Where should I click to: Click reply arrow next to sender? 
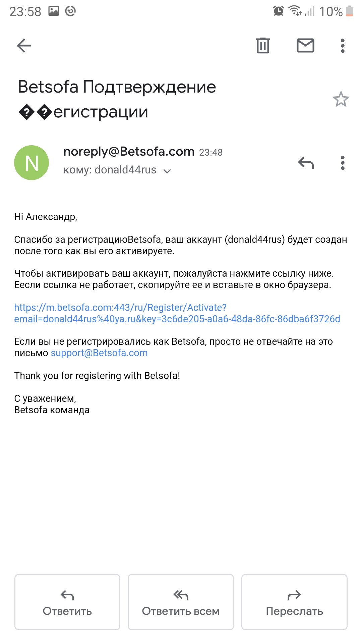tap(306, 163)
